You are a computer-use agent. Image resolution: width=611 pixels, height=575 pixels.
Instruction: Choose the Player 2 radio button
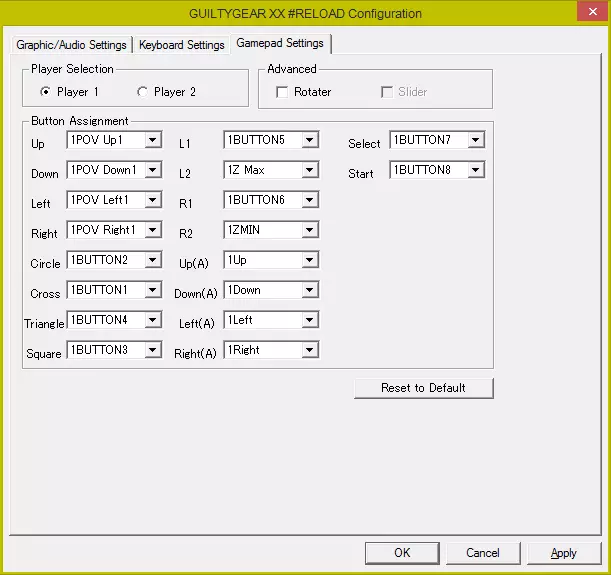(166, 92)
